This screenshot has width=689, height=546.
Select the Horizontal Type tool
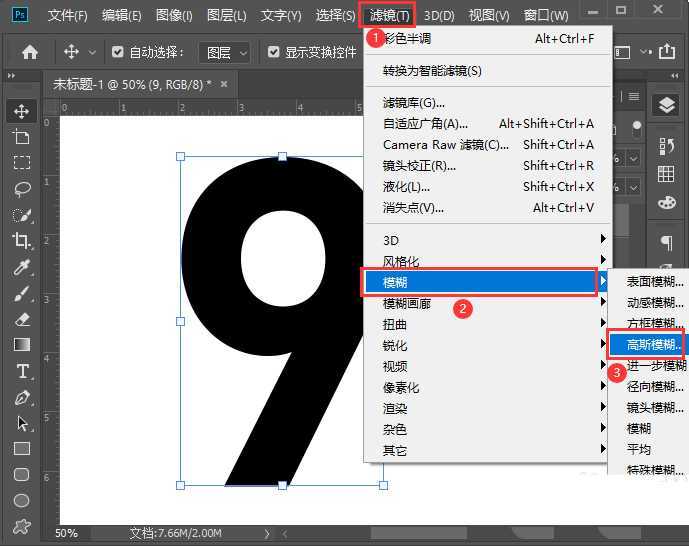(21, 371)
